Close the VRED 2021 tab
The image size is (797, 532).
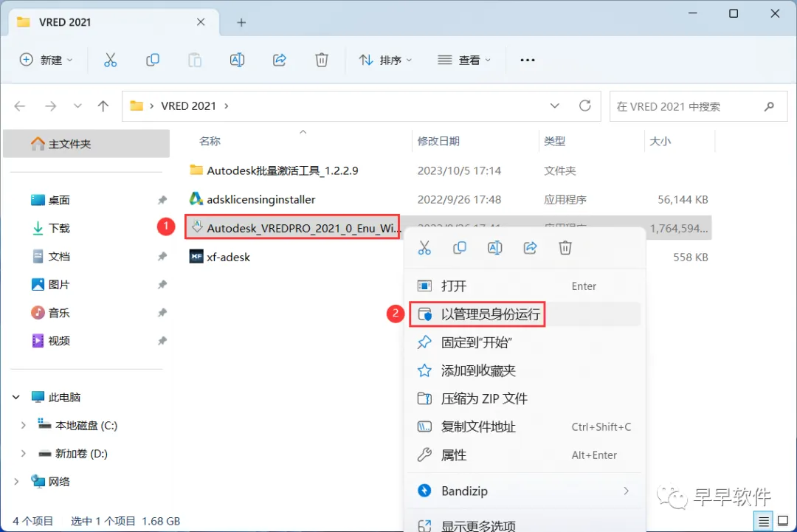201,22
